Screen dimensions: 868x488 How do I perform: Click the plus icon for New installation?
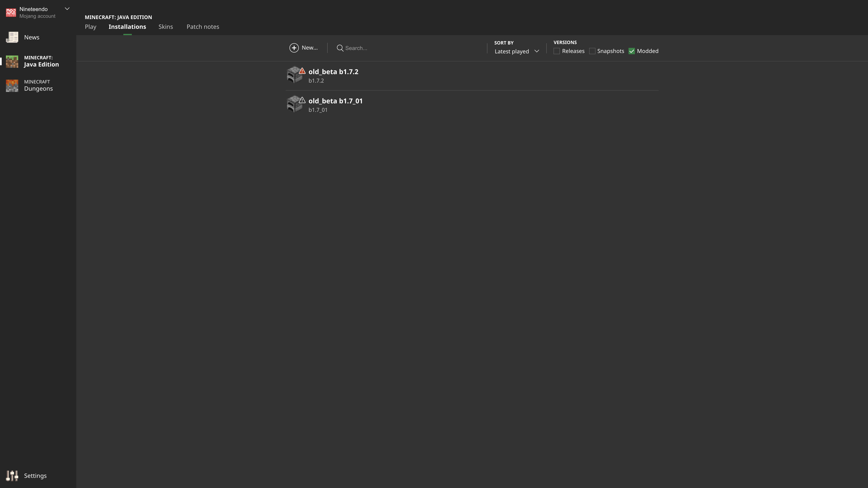point(294,48)
